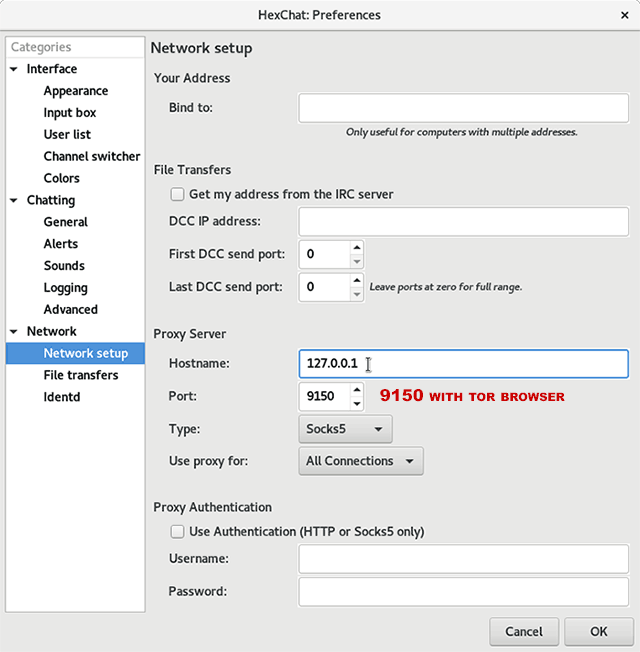Viewport: 640px width, 652px height.
Task: Open Sounds settings
Action: pos(64,266)
